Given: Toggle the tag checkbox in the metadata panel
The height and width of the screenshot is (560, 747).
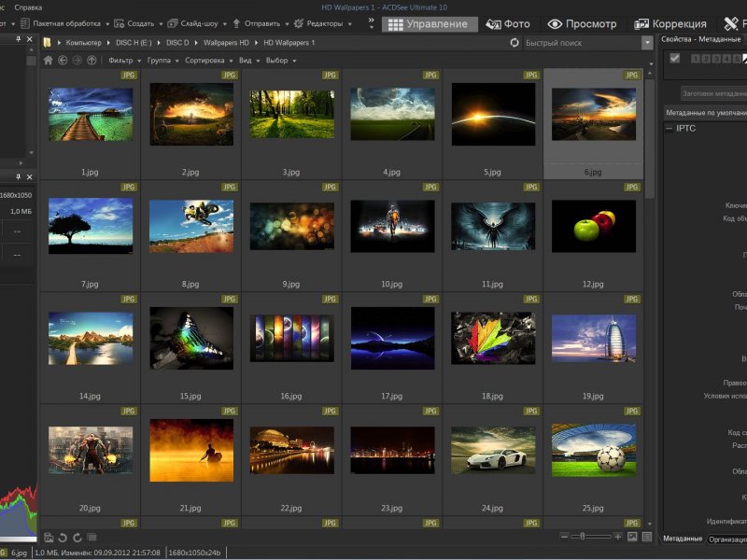Looking at the screenshot, I should 674,58.
